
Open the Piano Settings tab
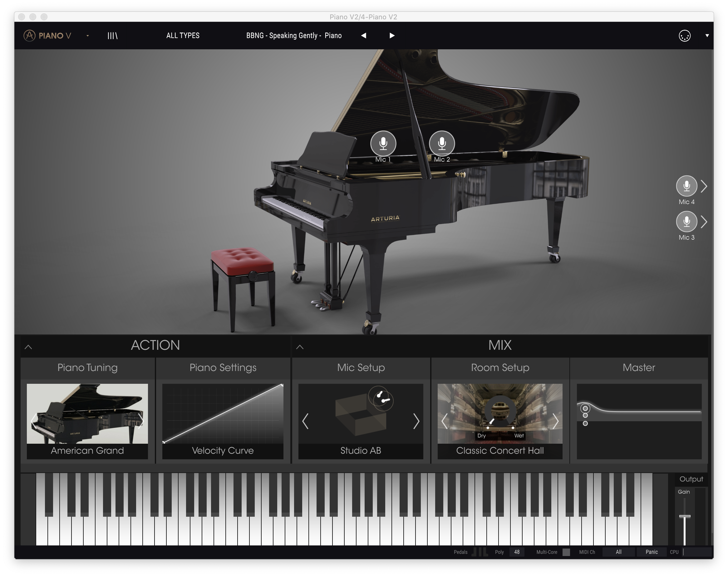pos(223,368)
